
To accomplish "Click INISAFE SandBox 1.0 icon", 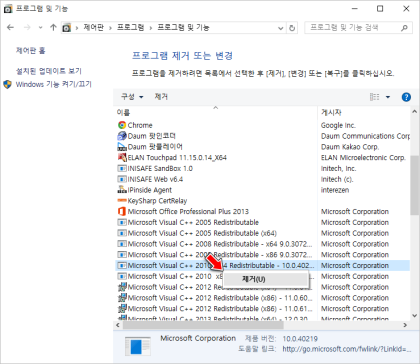I will click(x=122, y=168).
